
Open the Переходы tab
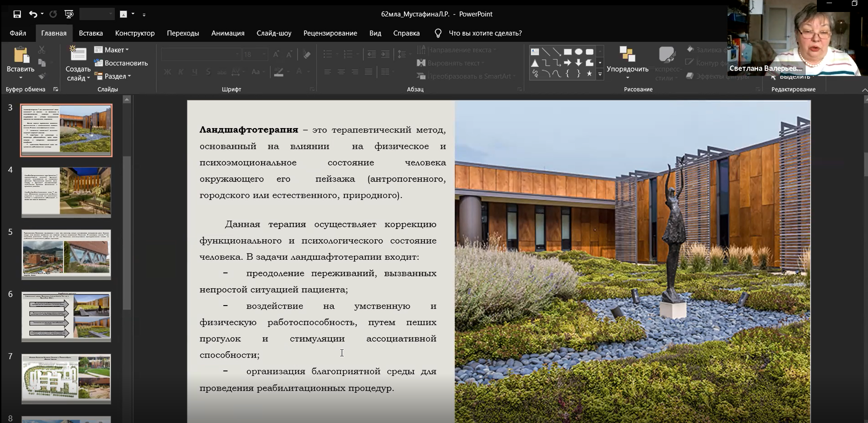pyautogui.click(x=183, y=33)
